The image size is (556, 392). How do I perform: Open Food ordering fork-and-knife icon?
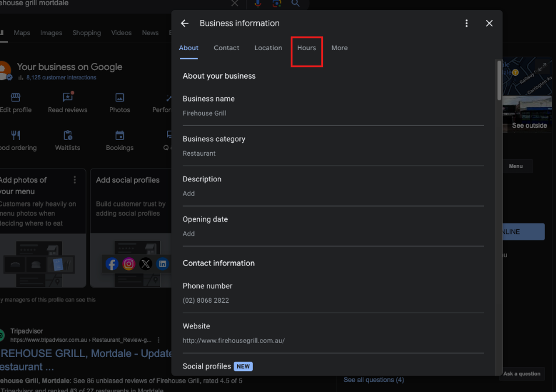point(16,135)
